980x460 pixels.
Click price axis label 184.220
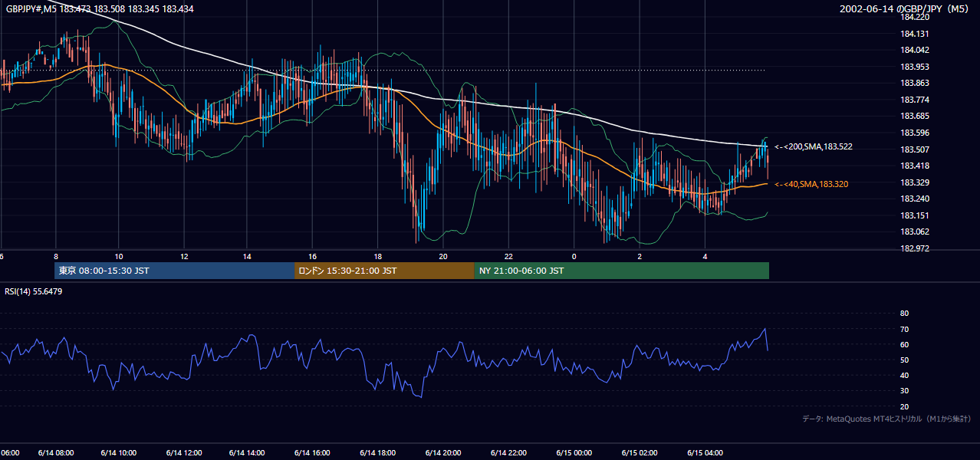tap(914, 17)
